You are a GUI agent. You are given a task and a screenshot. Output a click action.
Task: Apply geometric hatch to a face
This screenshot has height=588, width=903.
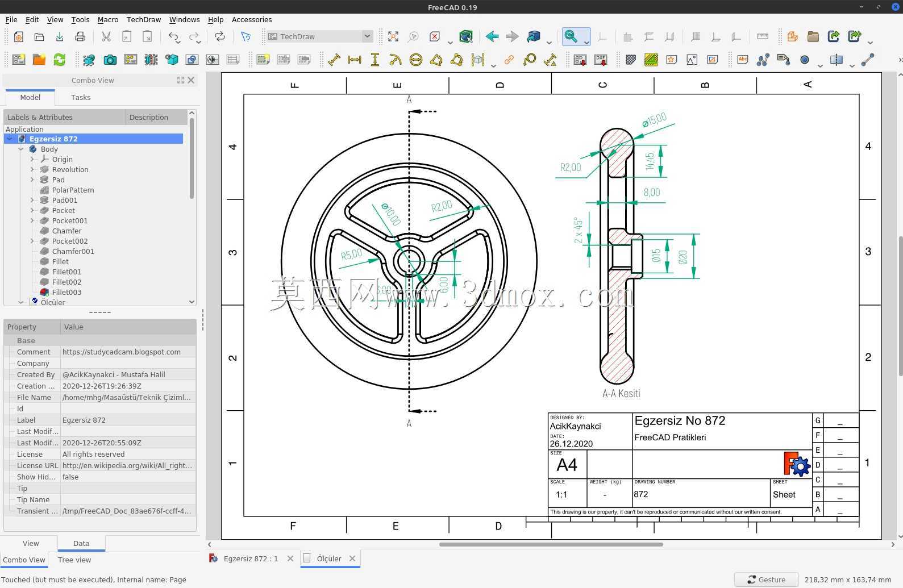tap(651, 60)
